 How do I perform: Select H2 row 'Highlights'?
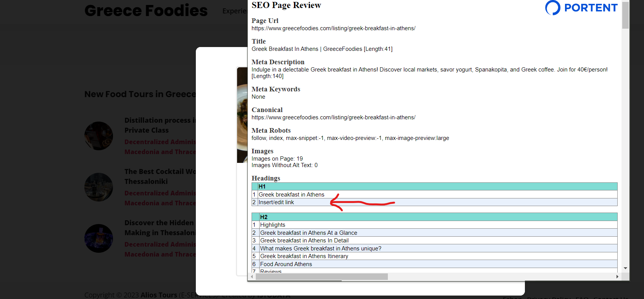point(434,225)
